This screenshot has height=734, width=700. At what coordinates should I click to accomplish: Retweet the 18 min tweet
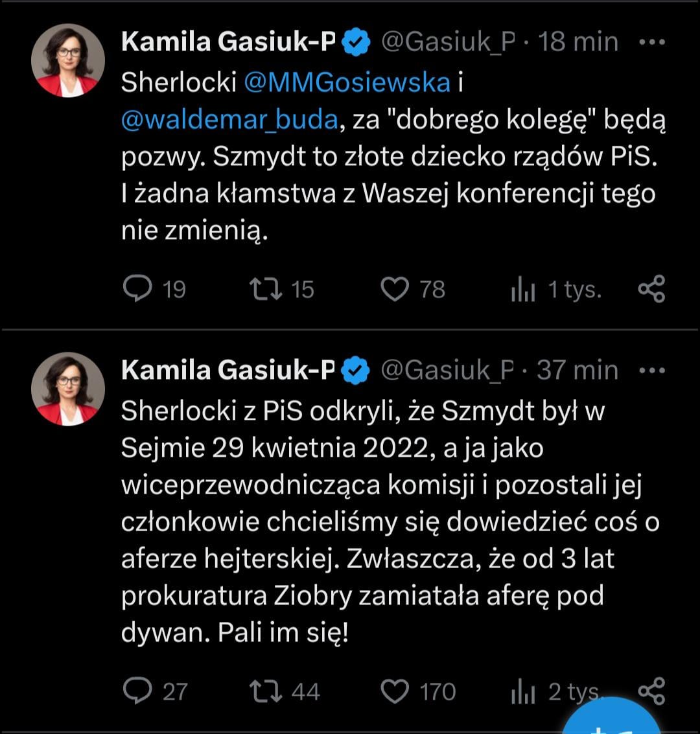266,288
